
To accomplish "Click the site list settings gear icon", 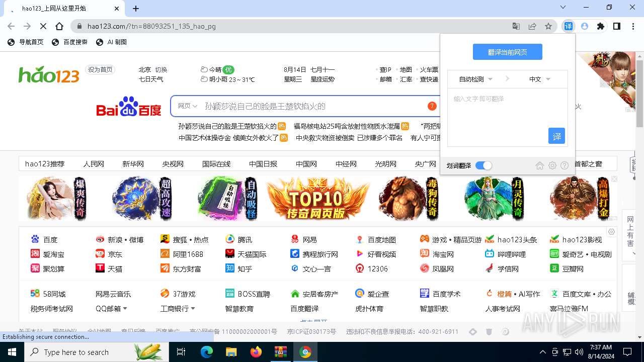I will point(611,232).
